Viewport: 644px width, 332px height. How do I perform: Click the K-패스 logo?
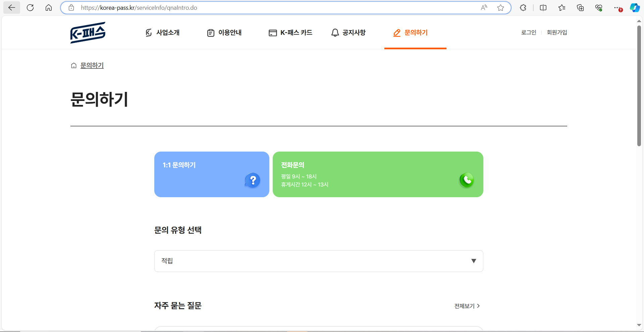[88, 33]
